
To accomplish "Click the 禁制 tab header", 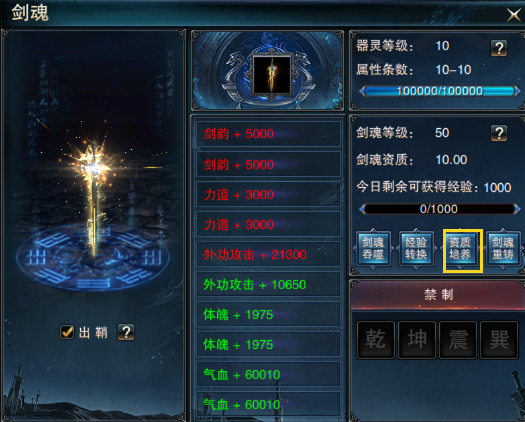I will point(438,295).
